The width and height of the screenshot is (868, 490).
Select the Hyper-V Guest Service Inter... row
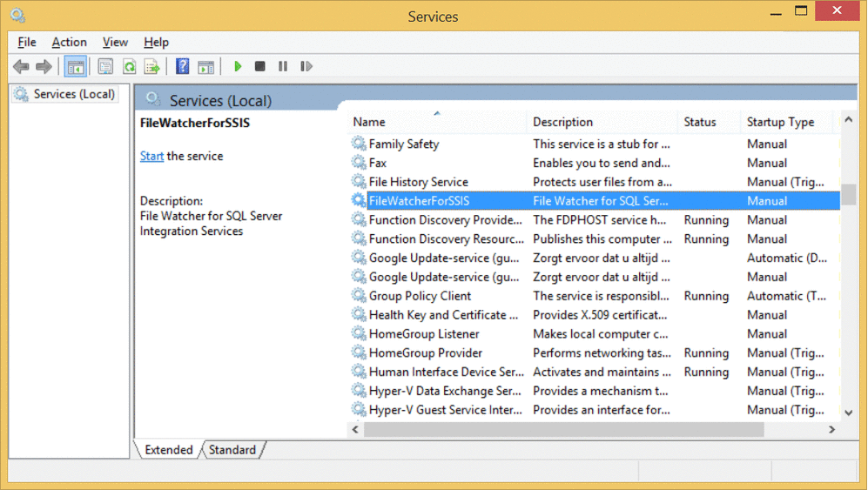pos(595,410)
